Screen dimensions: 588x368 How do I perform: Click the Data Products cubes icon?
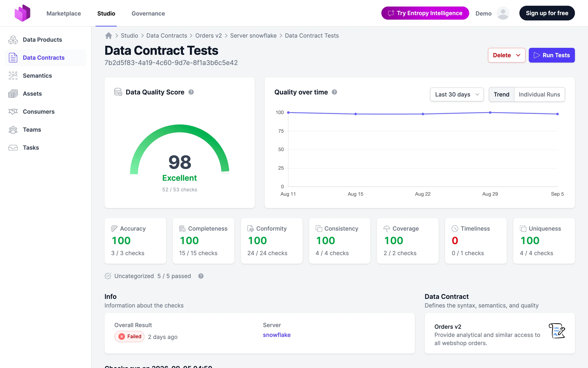(13, 40)
